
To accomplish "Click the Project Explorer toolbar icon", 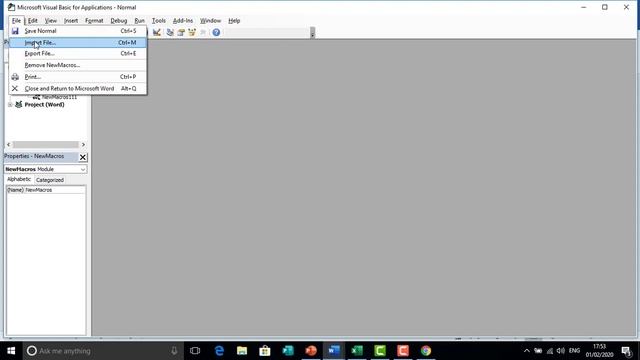I will click(170, 32).
